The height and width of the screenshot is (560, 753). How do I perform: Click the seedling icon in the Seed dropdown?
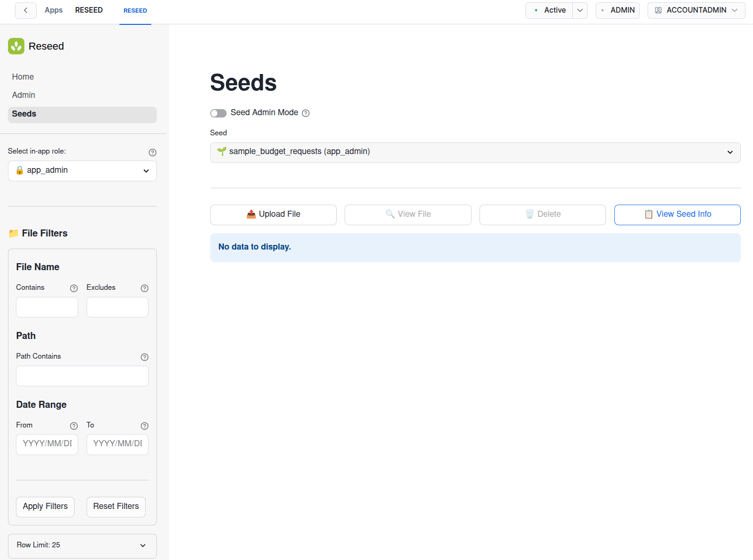point(221,152)
